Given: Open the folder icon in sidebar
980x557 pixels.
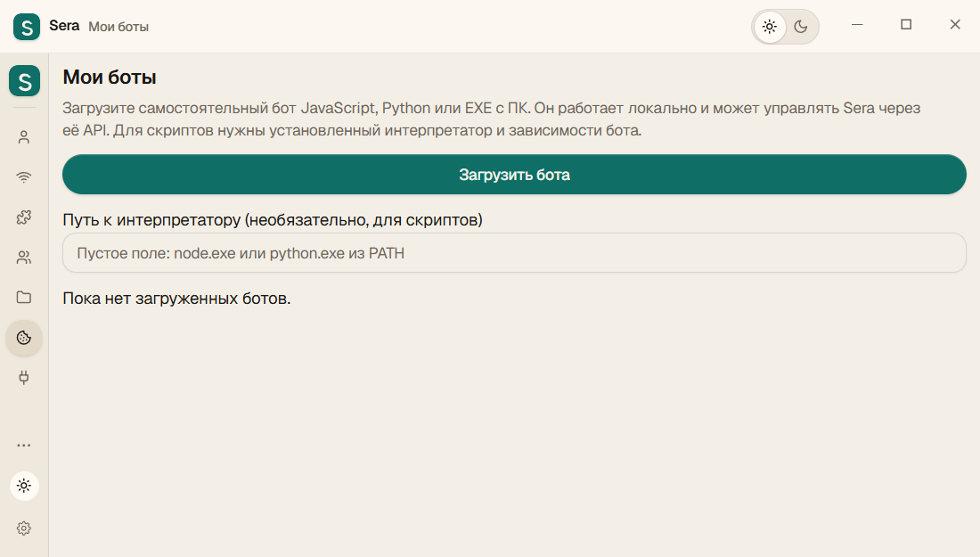Looking at the screenshot, I should tap(24, 297).
